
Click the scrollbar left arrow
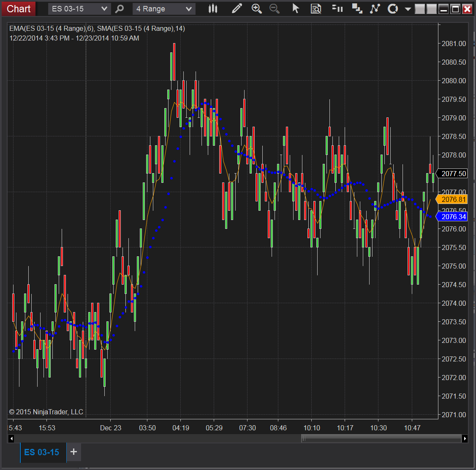(x=11, y=438)
